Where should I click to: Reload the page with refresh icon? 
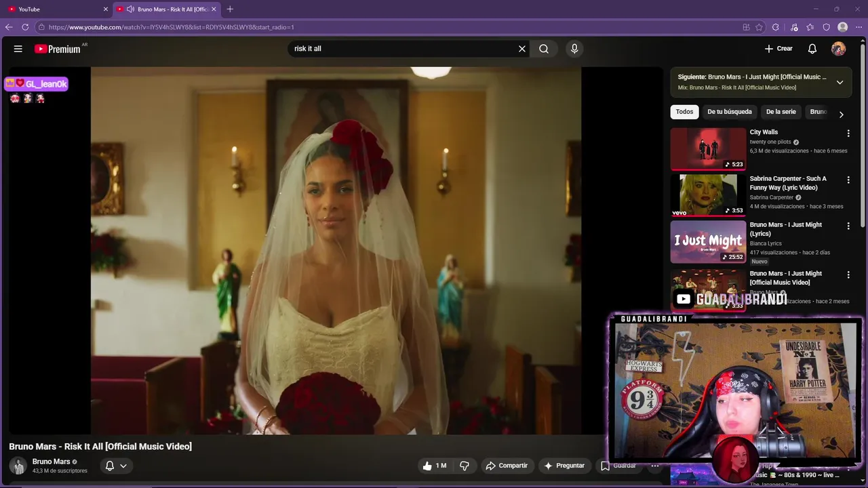[25, 27]
